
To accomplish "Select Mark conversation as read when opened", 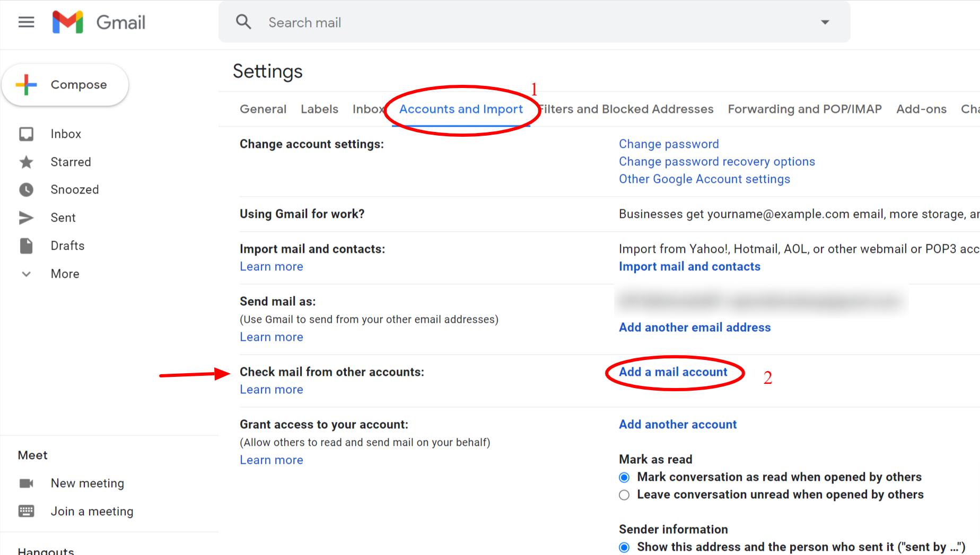I will coord(624,477).
